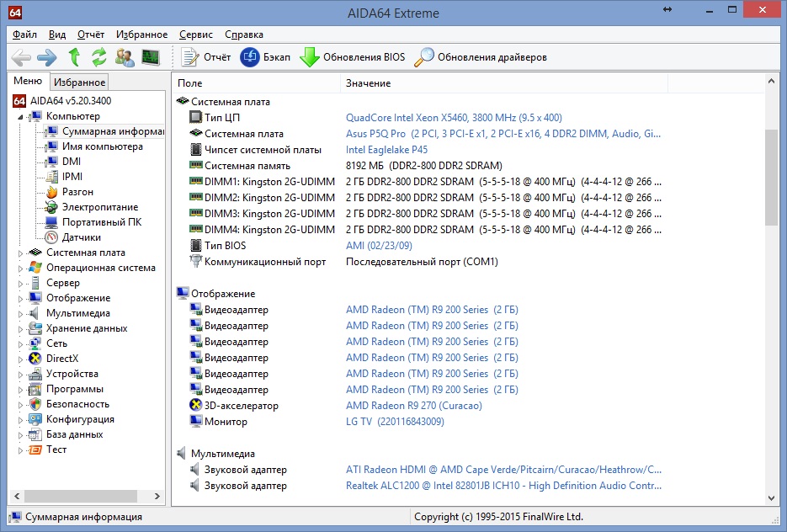This screenshot has width=787, height=532.
Task: Click the scroll down arrow in details pane
Action: tap(772, 497)
